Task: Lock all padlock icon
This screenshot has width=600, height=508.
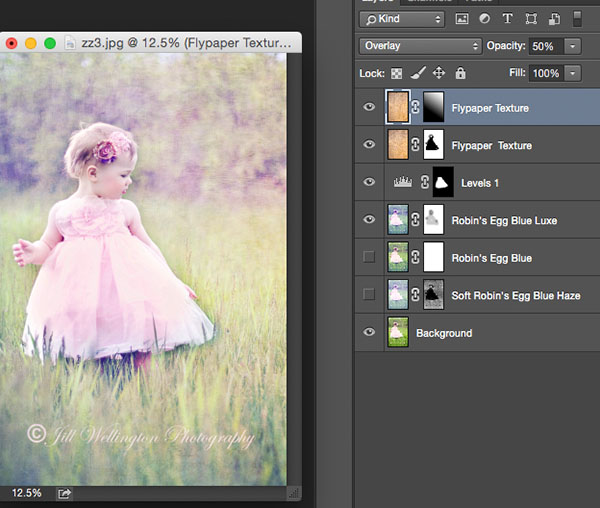Action: [460, 72]
